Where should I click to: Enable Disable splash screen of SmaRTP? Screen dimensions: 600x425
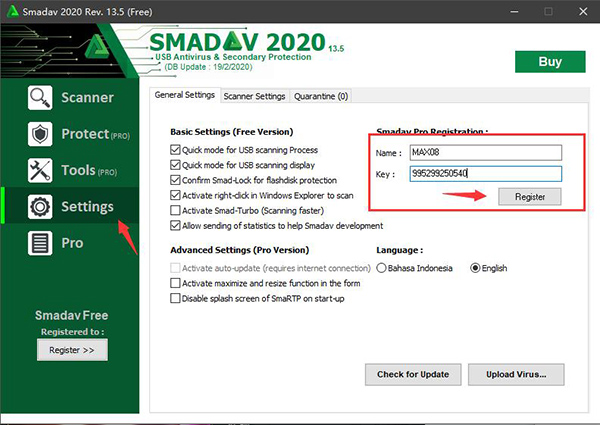point(175,298)
